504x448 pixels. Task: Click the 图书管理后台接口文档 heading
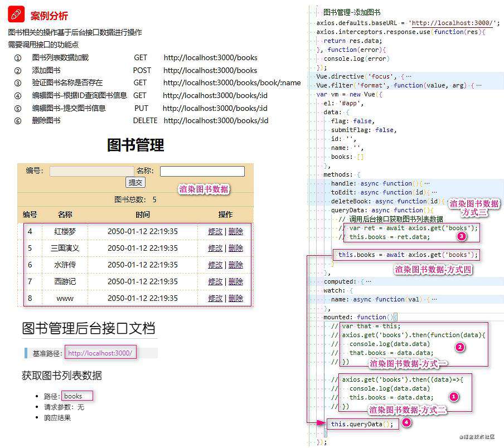(x=89, y=328)
